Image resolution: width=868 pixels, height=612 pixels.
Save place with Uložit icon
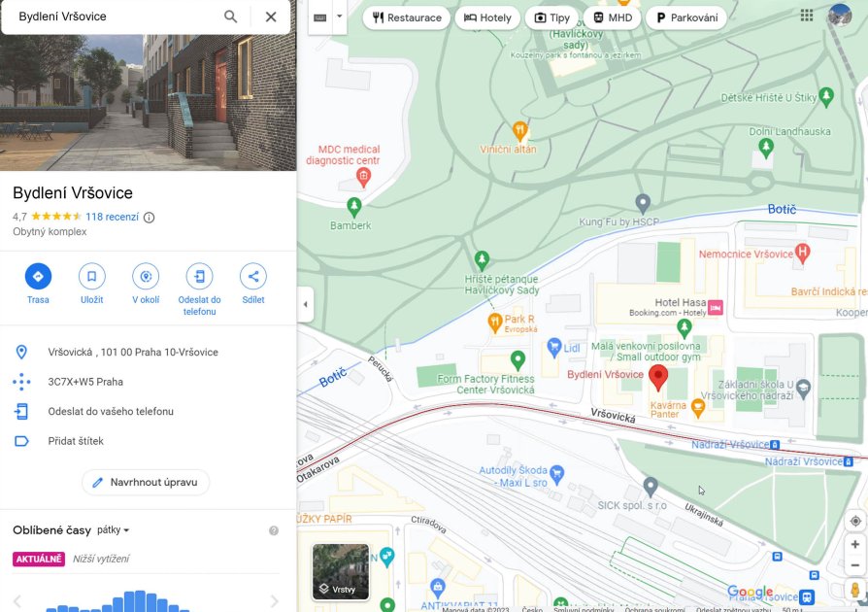pyautogui.click(x=92, y=276)
